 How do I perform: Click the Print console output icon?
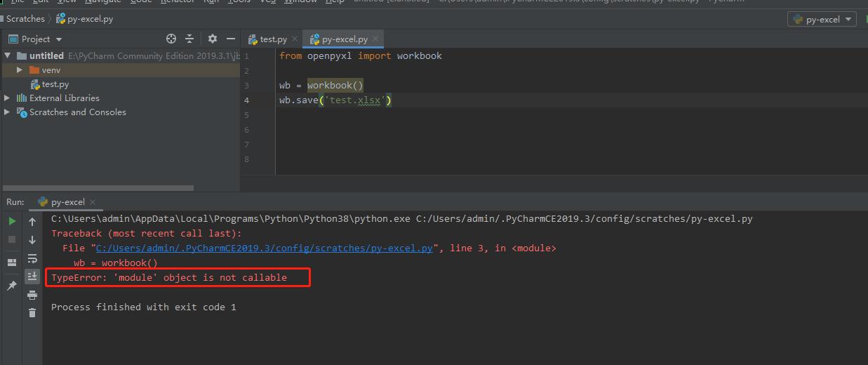pos(32,295)
